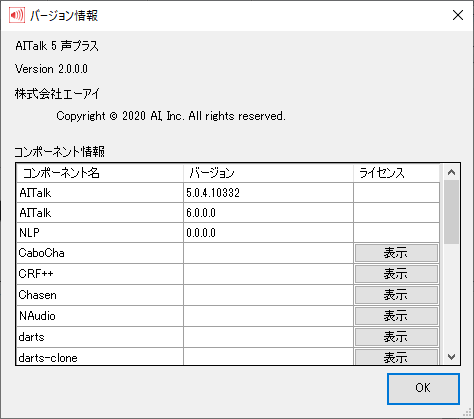Click the ライセンス column header

[x=396, y=173]
